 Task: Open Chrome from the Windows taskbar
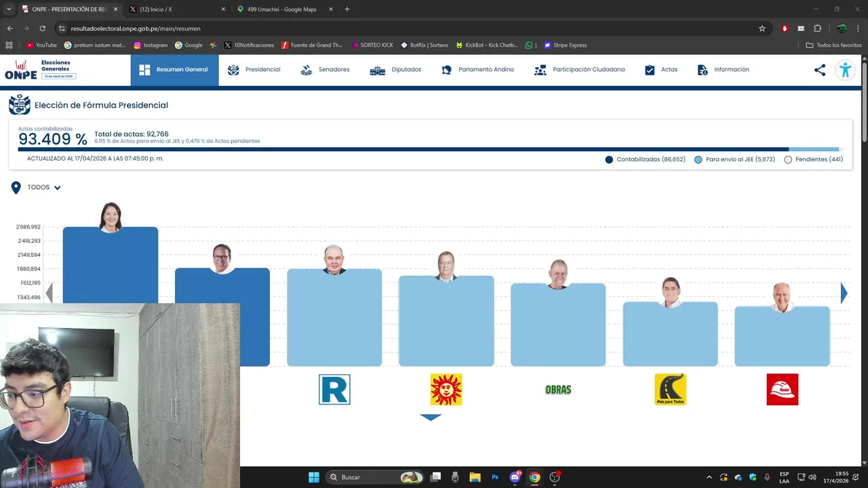click(x=534, y=477)
